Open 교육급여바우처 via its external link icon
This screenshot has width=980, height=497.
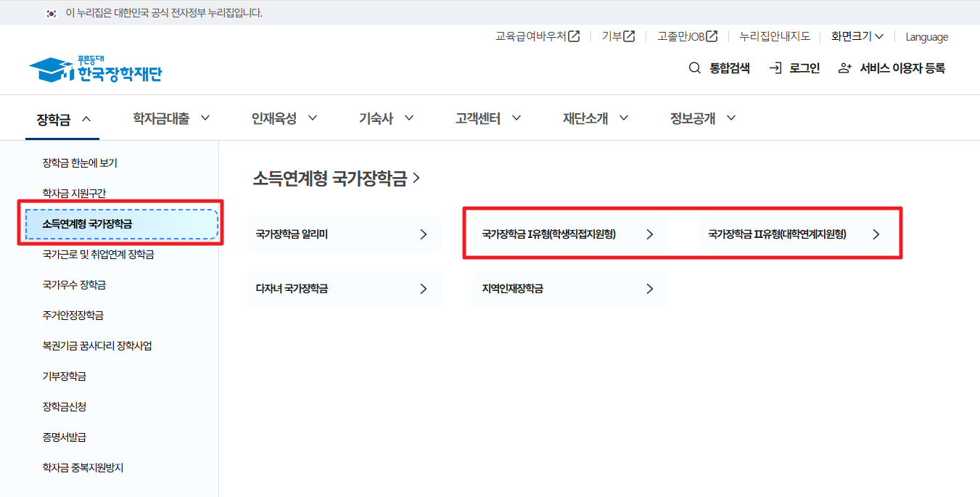coord(573,36)
